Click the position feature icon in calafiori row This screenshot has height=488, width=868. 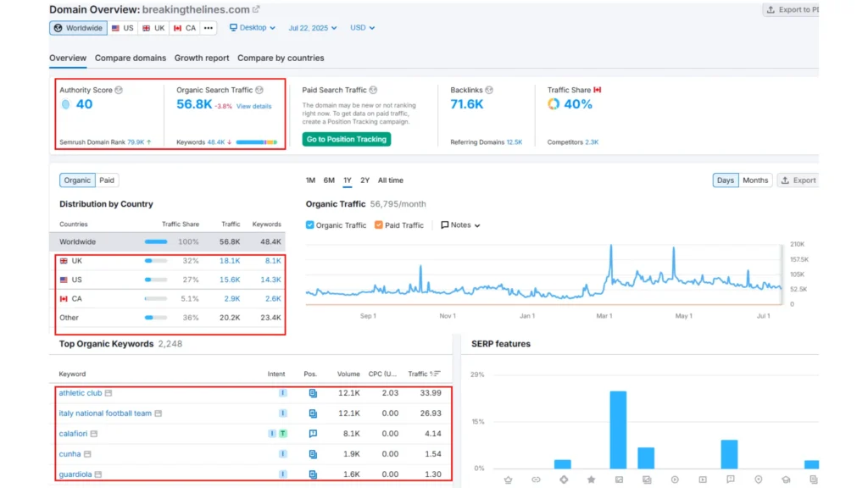point(313,434)
